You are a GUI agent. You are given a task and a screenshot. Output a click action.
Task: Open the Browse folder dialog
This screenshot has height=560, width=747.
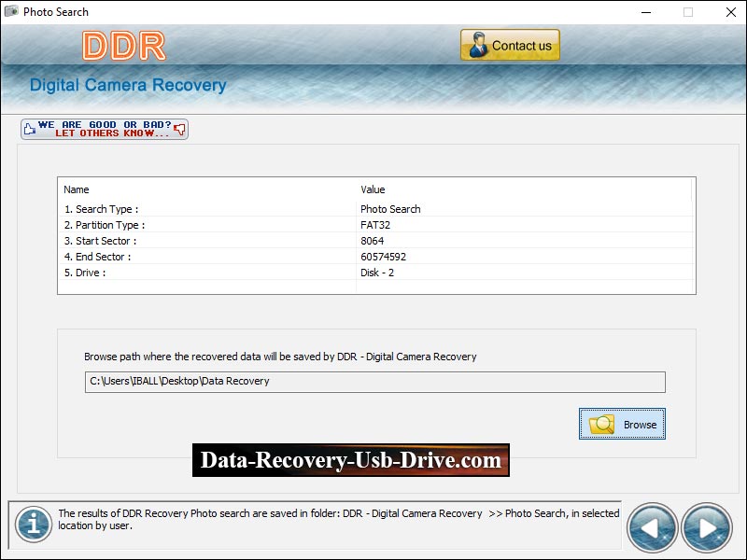click(x=622, y=424)
